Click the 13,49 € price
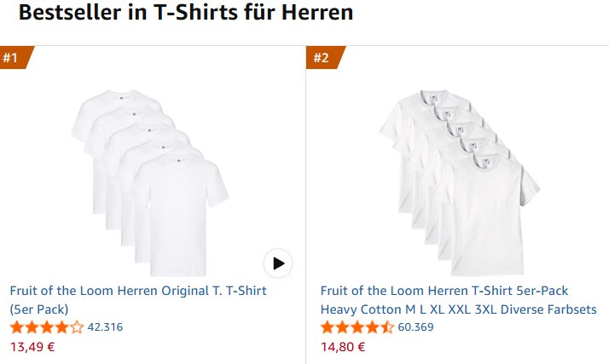This screenshot has width=609, height=364. pos(32,347)
